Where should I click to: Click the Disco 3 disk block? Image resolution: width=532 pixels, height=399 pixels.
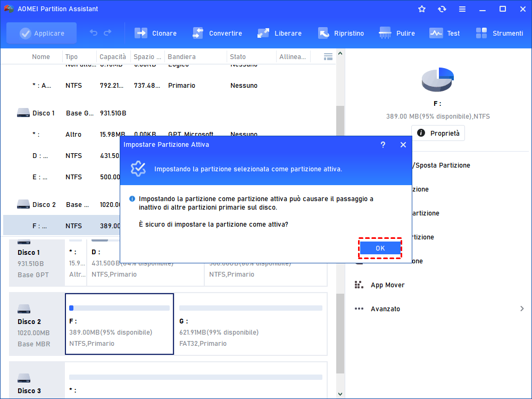click(37, 381)
